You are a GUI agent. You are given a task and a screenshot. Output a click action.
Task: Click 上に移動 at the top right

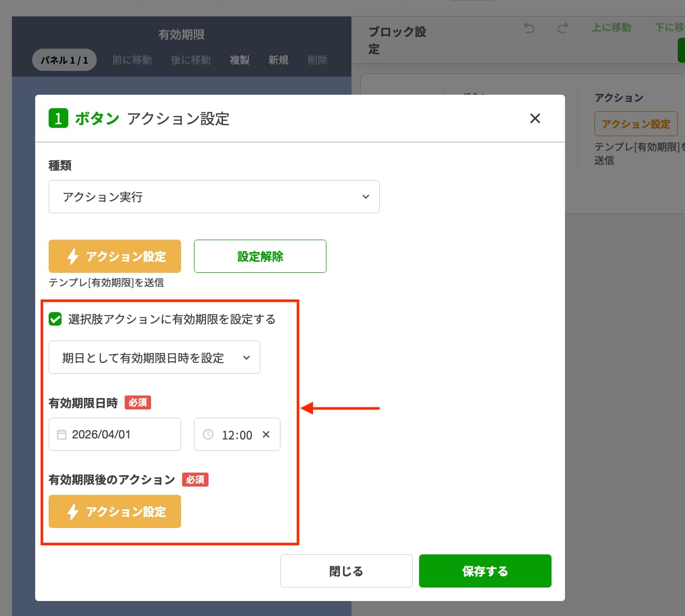[x=612, y=28]
